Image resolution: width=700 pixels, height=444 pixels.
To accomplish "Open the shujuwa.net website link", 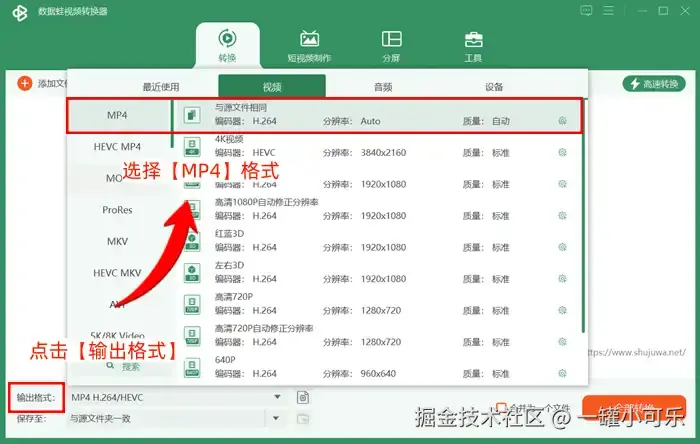I will (x=636, y=353).
